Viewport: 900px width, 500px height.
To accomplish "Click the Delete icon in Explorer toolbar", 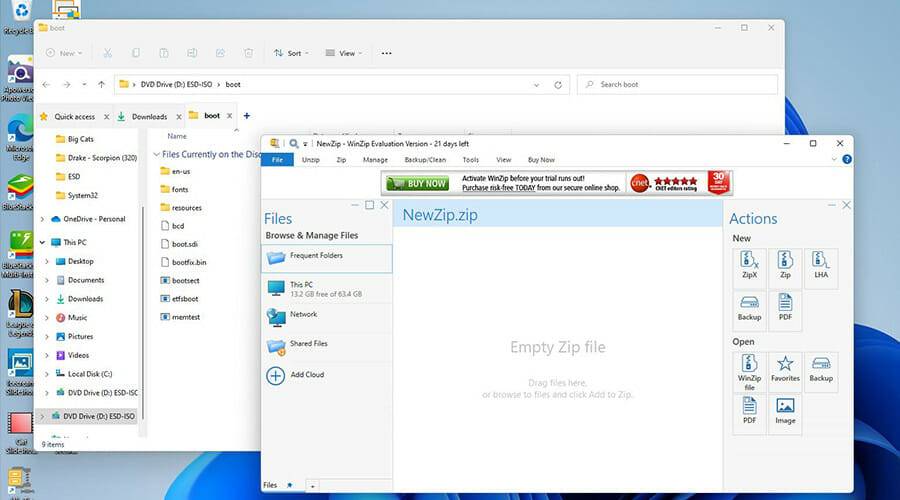I will tap(248, 53).
